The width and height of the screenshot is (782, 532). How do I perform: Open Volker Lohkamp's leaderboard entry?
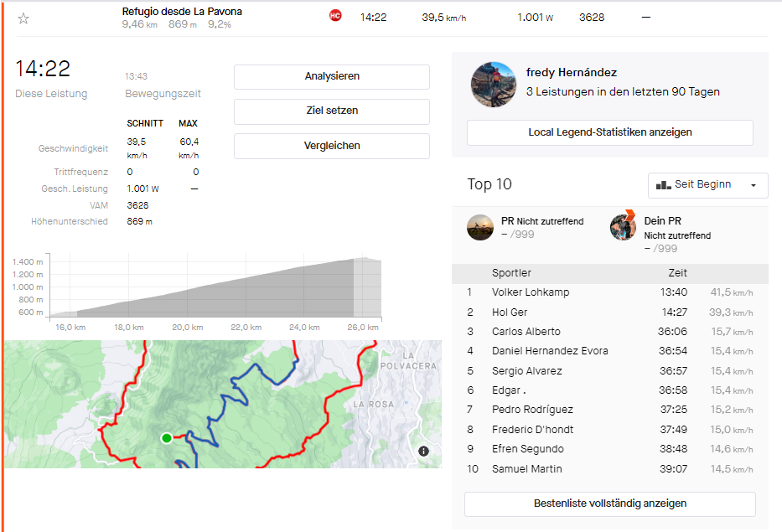531,292
